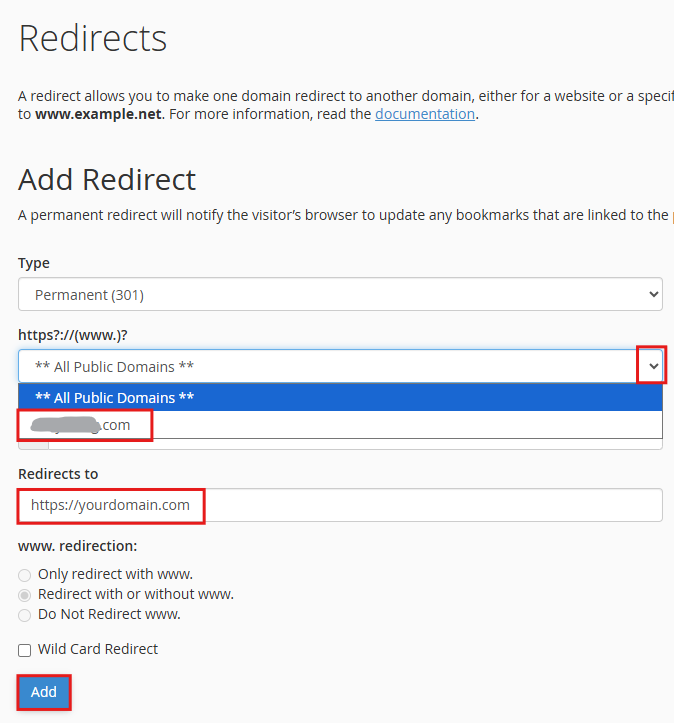Click the Type field label
The height and width of the screenshot is (723, 674).
click(x=34, y=263)
